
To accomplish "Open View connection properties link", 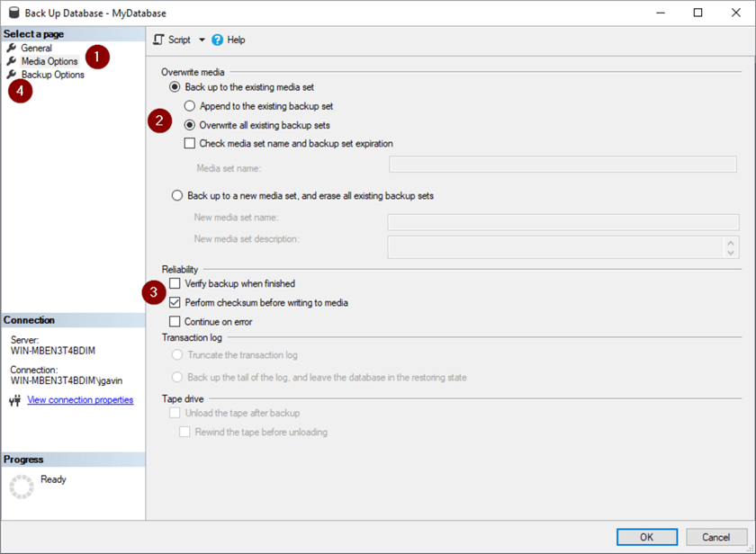I will (80, 400).
